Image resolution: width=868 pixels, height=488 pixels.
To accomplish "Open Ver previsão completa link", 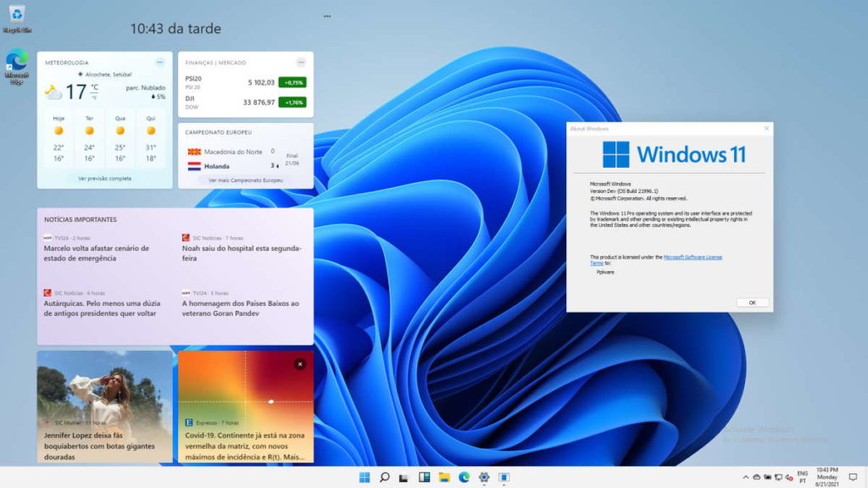I will point(104,179).
